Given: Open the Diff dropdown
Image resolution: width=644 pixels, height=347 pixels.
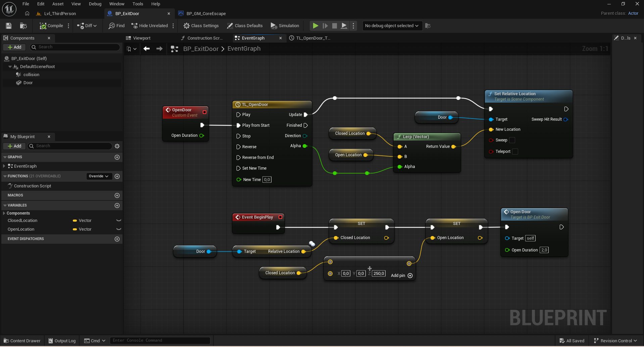Looking at the screenshot, I should pyautogui.click(x=87, y=26).
